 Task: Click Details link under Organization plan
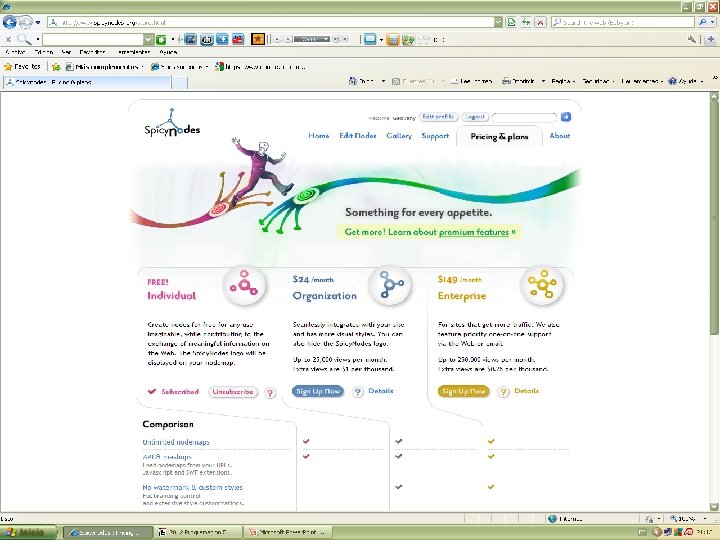381,391
